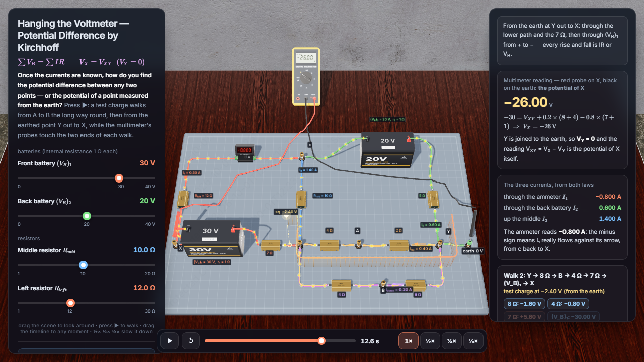The image size is (644, 362).
Task: Click the 'I₂ = 0.60 A' current label
Action: pos(430,225)
